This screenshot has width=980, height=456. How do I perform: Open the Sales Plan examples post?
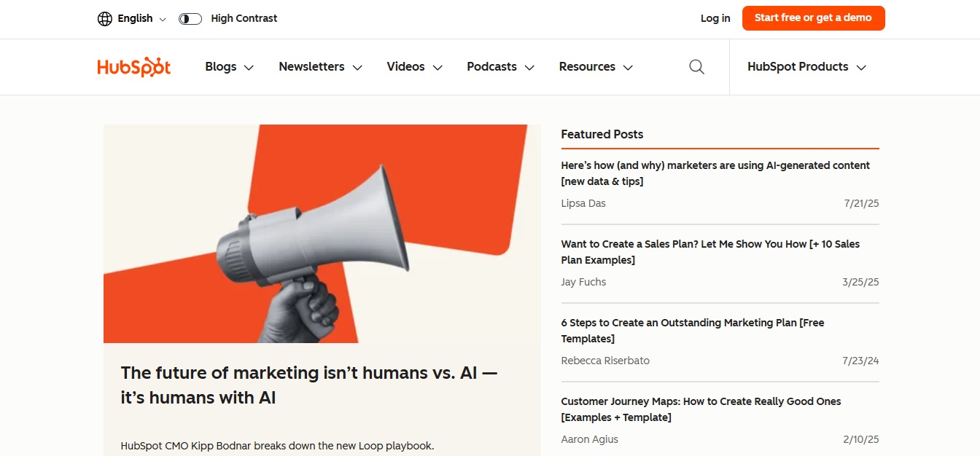pyautogui.click(x=709, y=252)
